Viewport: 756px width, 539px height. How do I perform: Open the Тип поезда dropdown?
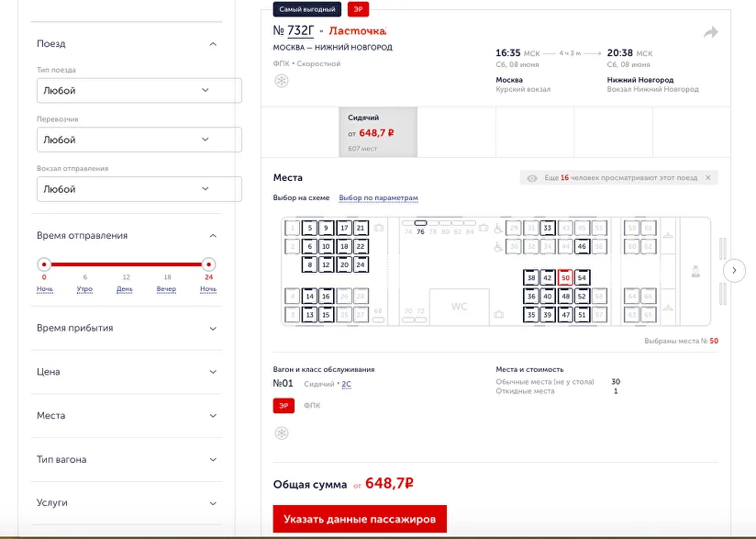139,91
